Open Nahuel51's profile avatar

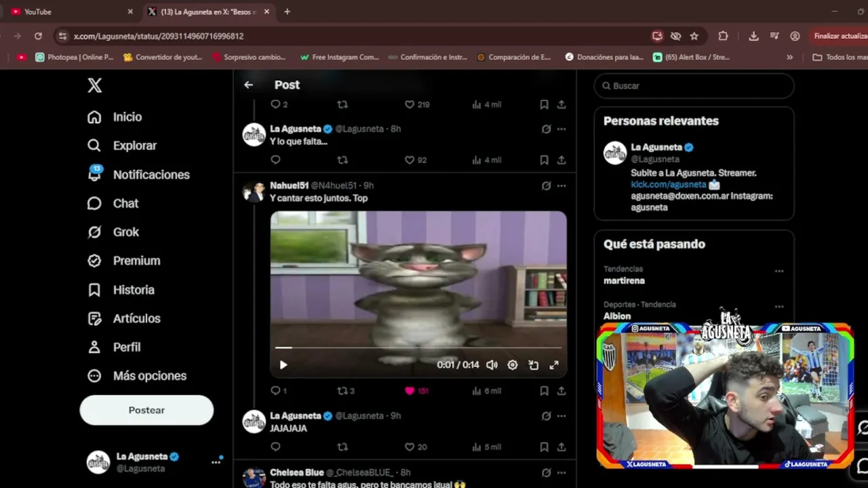[254, 192]
